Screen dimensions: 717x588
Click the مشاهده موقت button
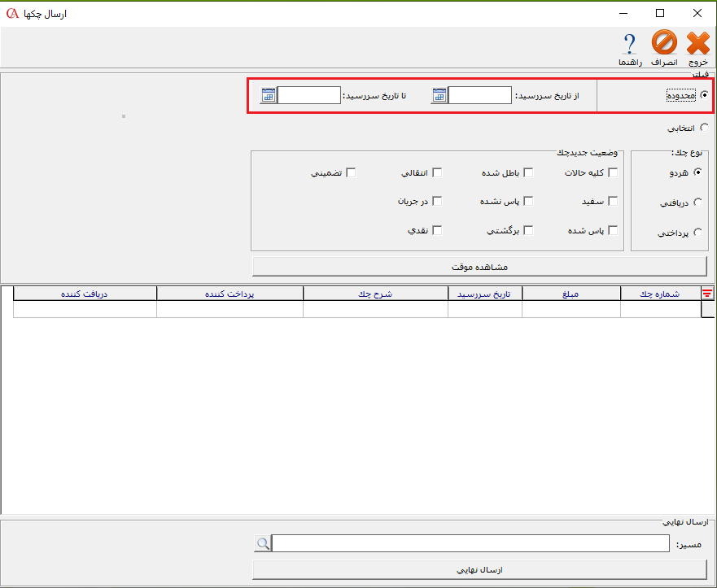pos(479,267)
